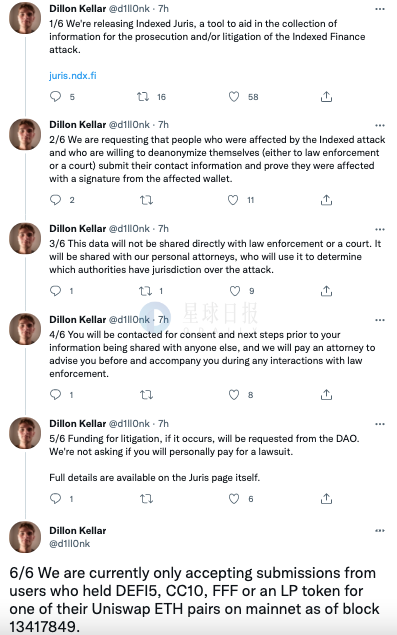
Task: Like the 5/6 tweet with 6 likes
Action: coord(234,499)
